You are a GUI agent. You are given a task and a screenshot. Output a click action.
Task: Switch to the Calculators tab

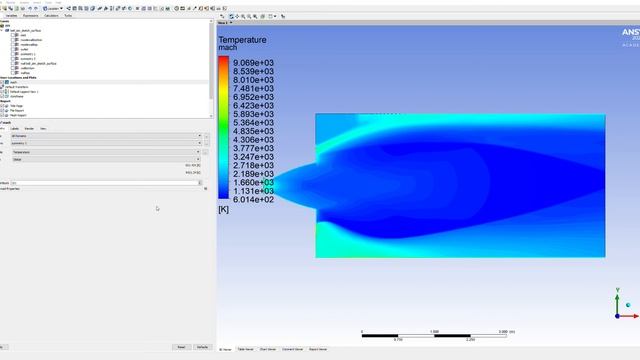(x=51, y=16)
